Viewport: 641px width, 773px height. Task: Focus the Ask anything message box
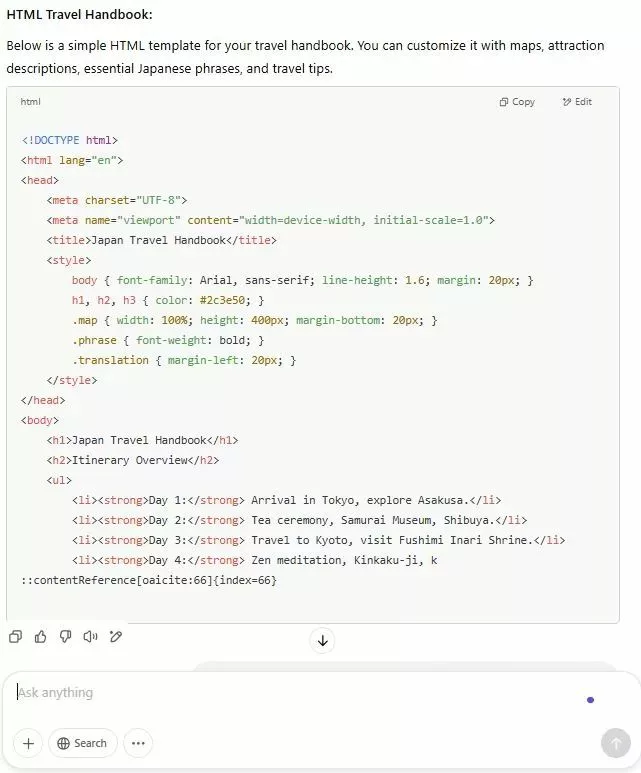coord(290,693)
